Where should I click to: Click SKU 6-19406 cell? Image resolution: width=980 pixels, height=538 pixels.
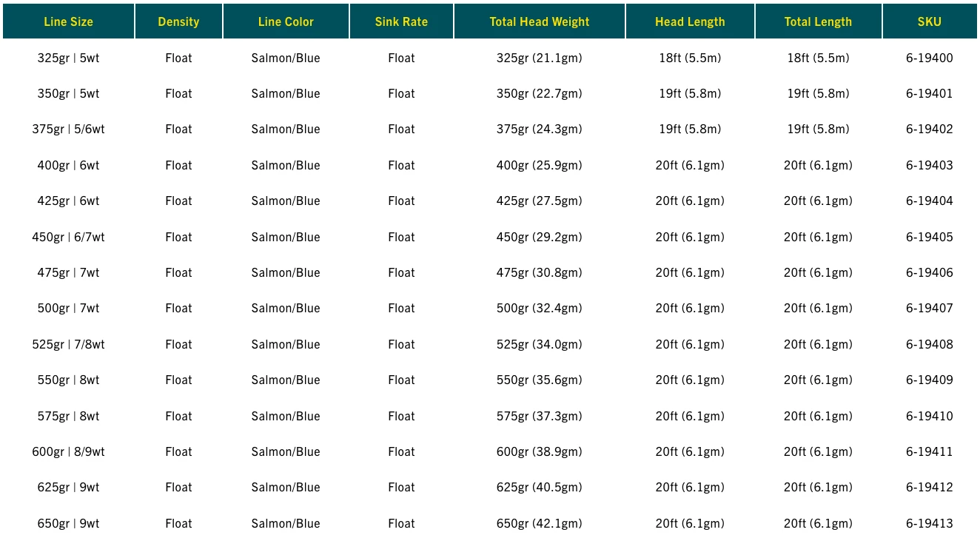929,272
